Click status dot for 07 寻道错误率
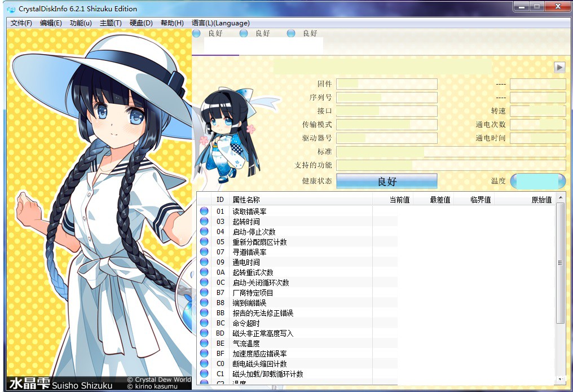The image size is (573, 392). pyautogui.click(x=204, y=252)
